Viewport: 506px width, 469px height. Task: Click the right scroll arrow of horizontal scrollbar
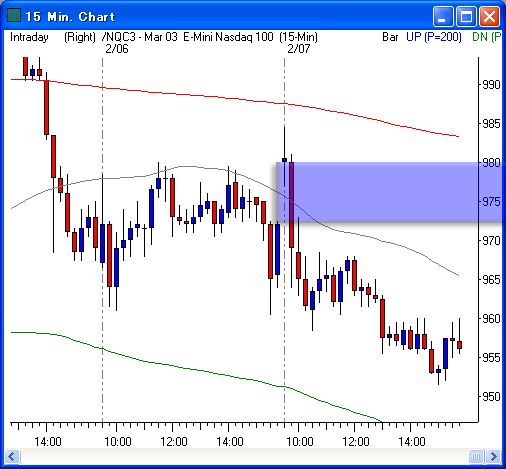point(493,456)
